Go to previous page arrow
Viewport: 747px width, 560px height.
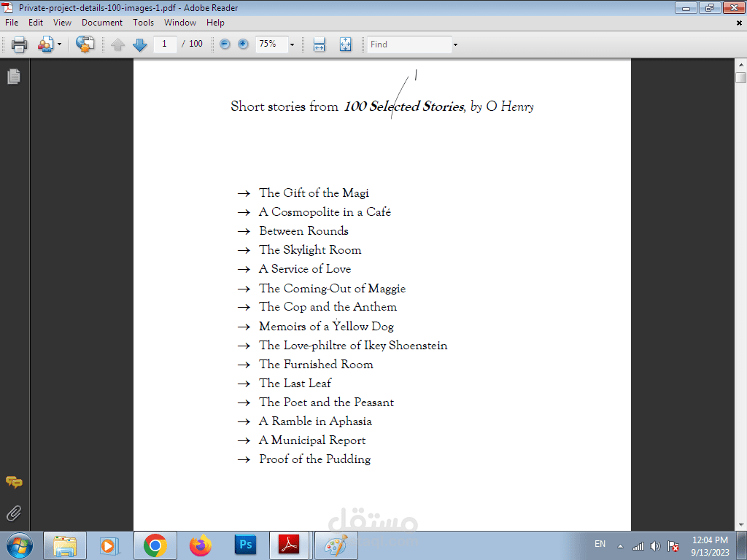click(117, 44)
